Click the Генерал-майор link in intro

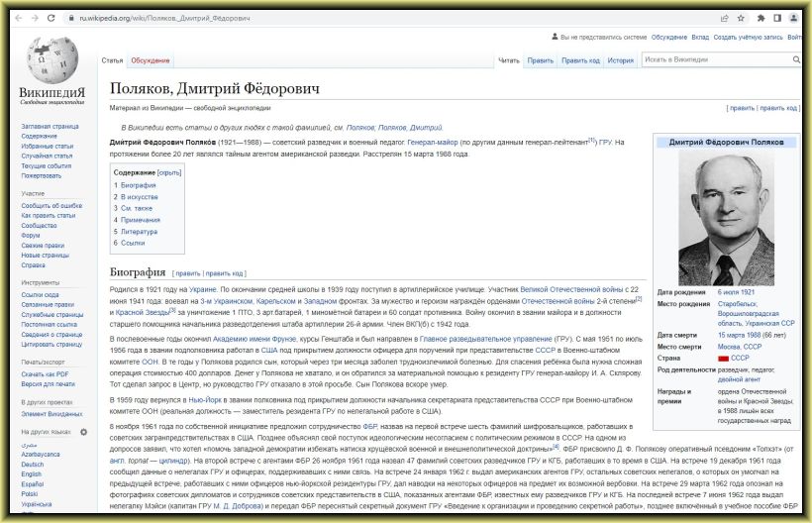tap(433, 142)
